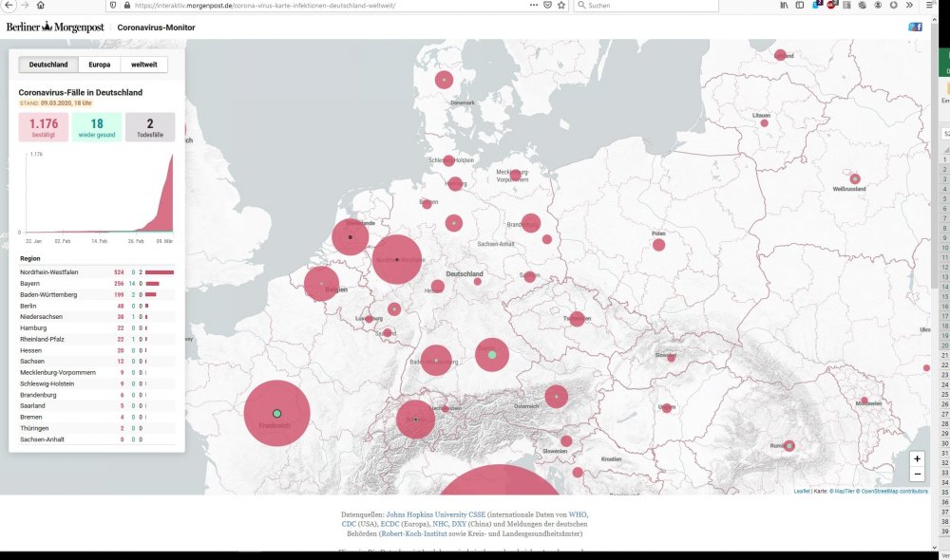
Task: Click OpenStreetMap contributors attribution link
Action: click(894, 491)
